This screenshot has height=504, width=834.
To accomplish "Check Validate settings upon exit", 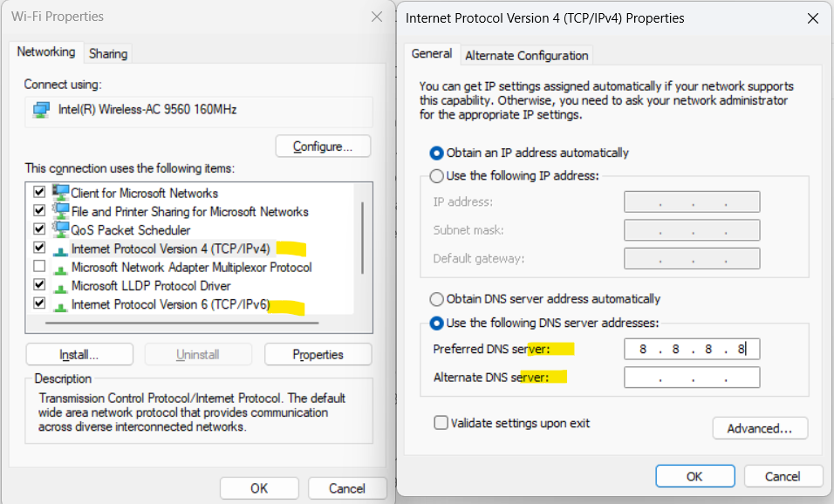I will coord(441,423).
